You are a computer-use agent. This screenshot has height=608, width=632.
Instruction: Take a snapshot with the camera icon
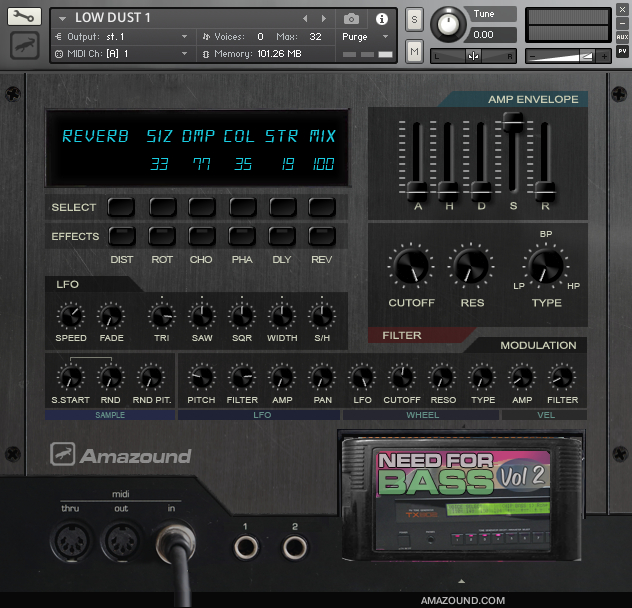pyautogui.click(x=351, y=19)
